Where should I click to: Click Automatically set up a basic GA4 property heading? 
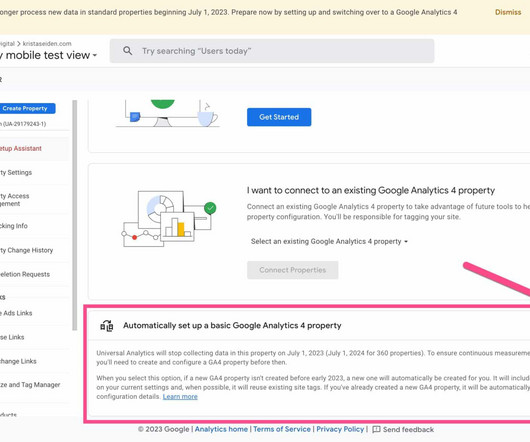(232, 326)
